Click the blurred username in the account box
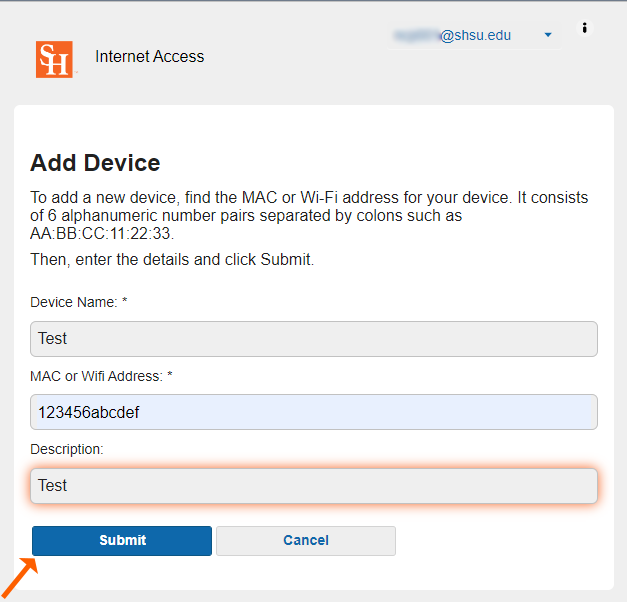This screenshot has height=602, width=627. pos(415,35)
